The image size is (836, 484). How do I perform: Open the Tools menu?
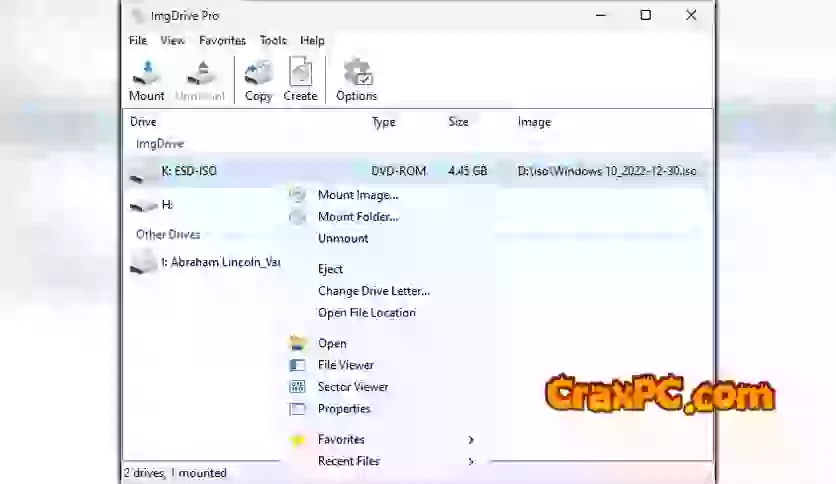click(x=273, y=41)
